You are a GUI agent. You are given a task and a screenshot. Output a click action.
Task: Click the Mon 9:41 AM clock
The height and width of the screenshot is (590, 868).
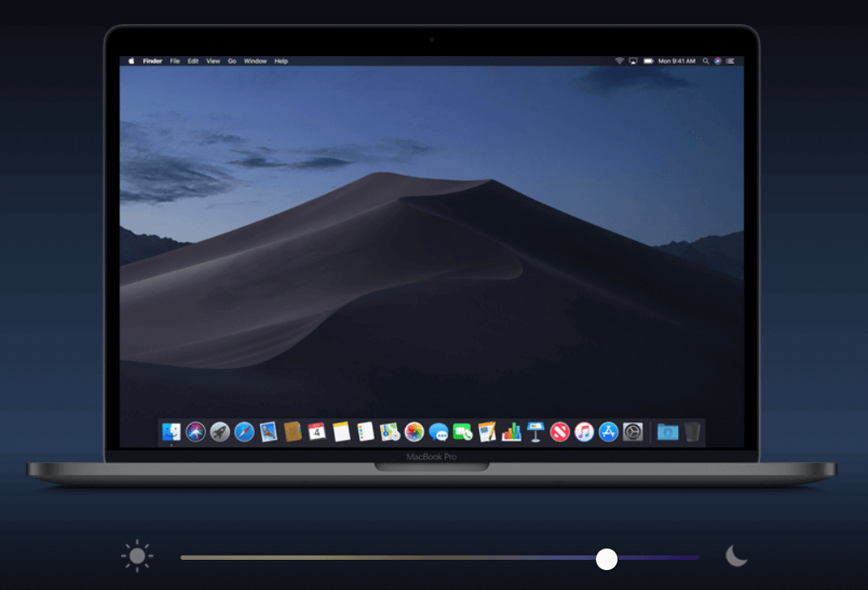click(x=676, y=60)
